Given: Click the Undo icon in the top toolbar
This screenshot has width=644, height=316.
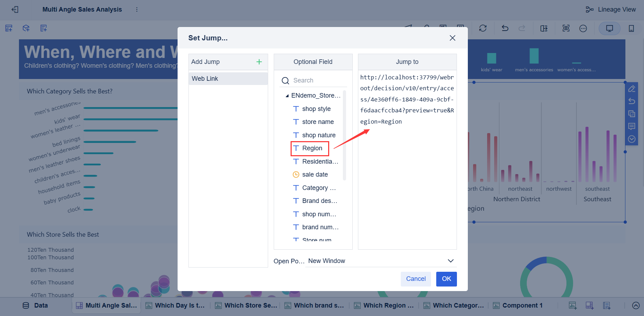Looking at the screenshot, I should (505, 28).
